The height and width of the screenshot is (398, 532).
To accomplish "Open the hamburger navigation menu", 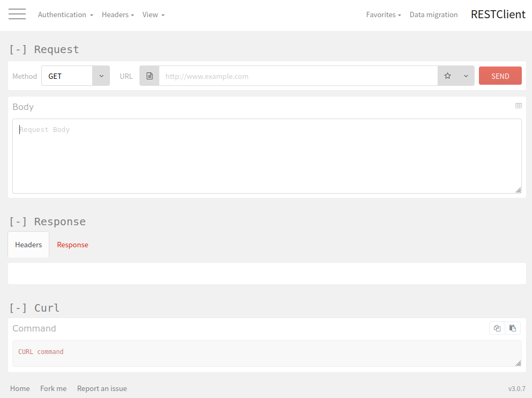I will click(x=17, y=14).
